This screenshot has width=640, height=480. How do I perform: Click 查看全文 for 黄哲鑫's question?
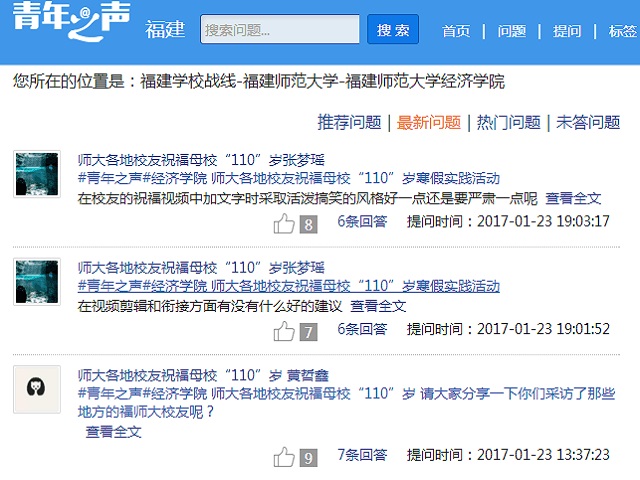pyautogui.click(x=113, y=432)
